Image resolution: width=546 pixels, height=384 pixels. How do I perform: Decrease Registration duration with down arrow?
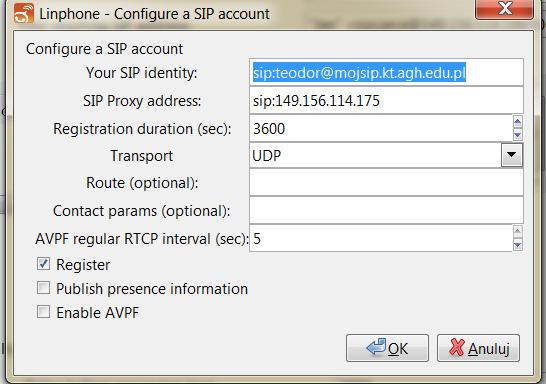pos(517,134)
